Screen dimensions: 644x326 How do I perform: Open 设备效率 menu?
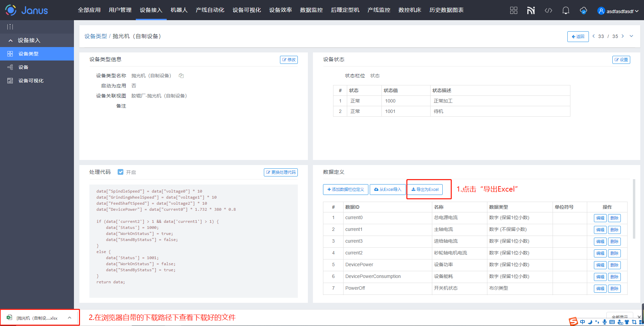pos(280,10)
